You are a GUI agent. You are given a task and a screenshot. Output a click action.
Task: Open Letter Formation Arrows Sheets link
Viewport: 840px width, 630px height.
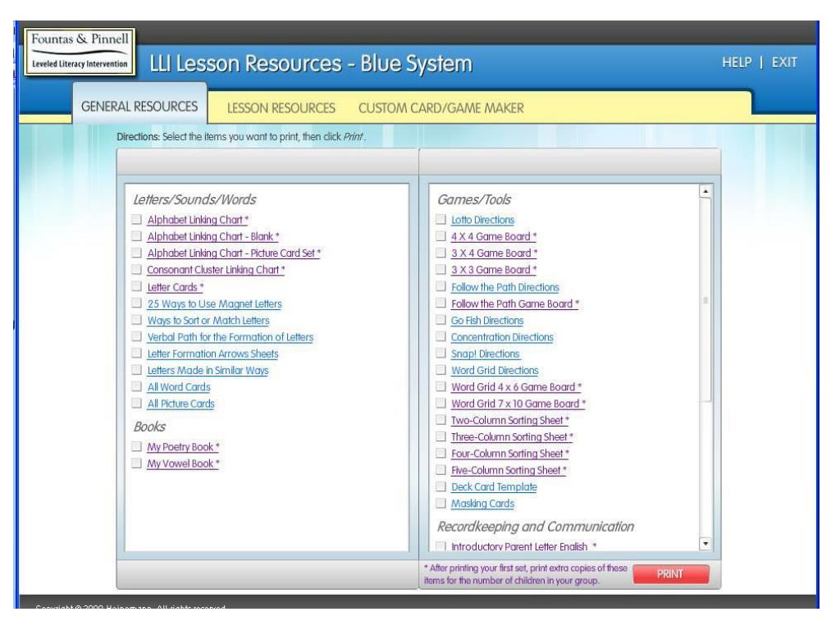pos(212,354)
